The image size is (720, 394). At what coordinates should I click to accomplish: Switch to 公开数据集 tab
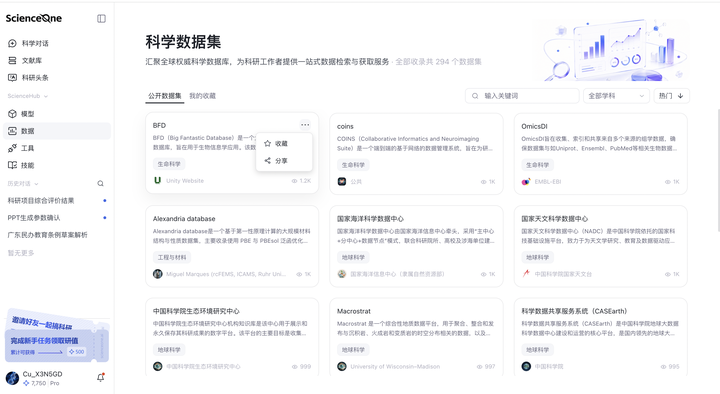(x=164, y=96)
